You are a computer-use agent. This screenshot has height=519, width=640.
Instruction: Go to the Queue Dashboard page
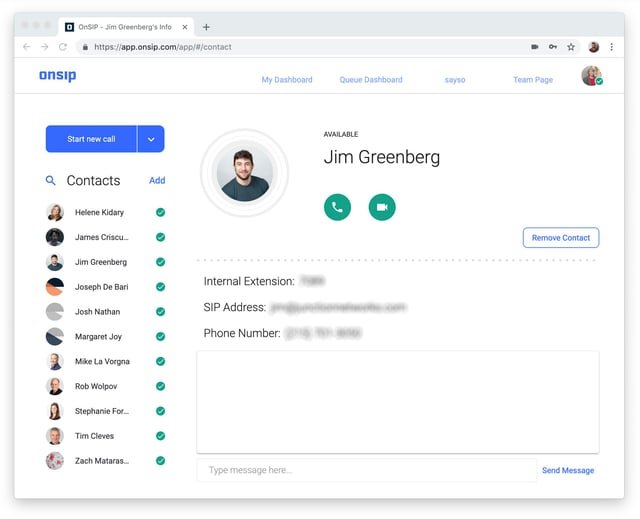click(371, 80)
